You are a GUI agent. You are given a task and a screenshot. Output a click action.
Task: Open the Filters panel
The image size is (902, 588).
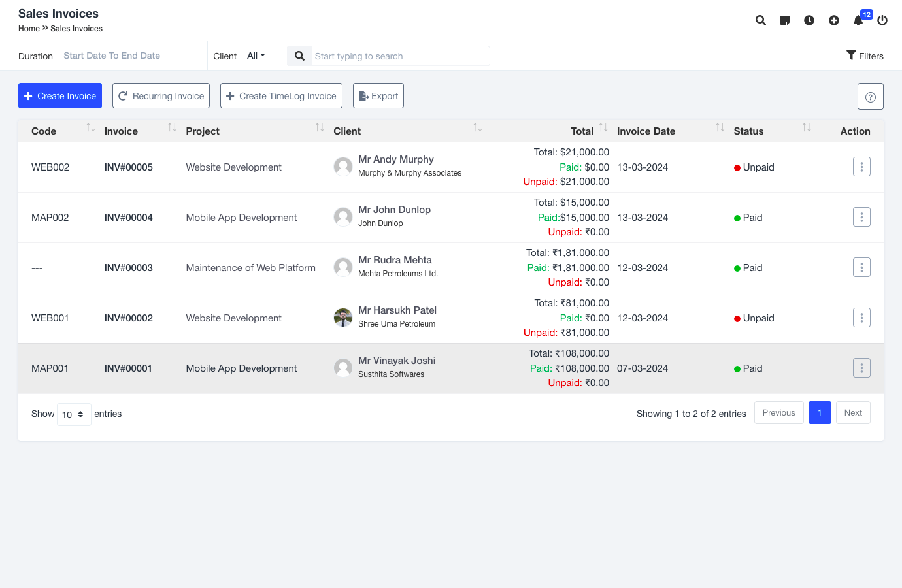[x=865, y=56]
